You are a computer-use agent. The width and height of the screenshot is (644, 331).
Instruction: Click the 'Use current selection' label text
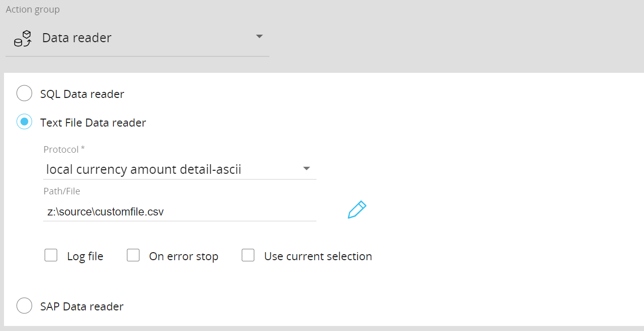[x=318, y=256]
